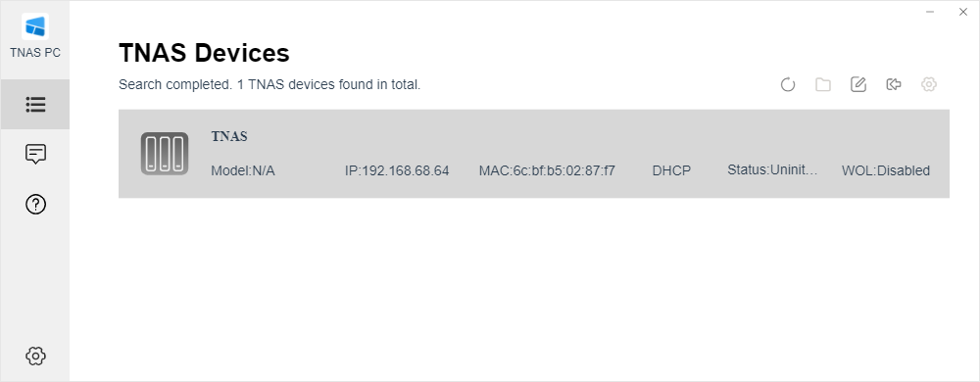Refresh the TNAS device search

click(x=788, y=84)
